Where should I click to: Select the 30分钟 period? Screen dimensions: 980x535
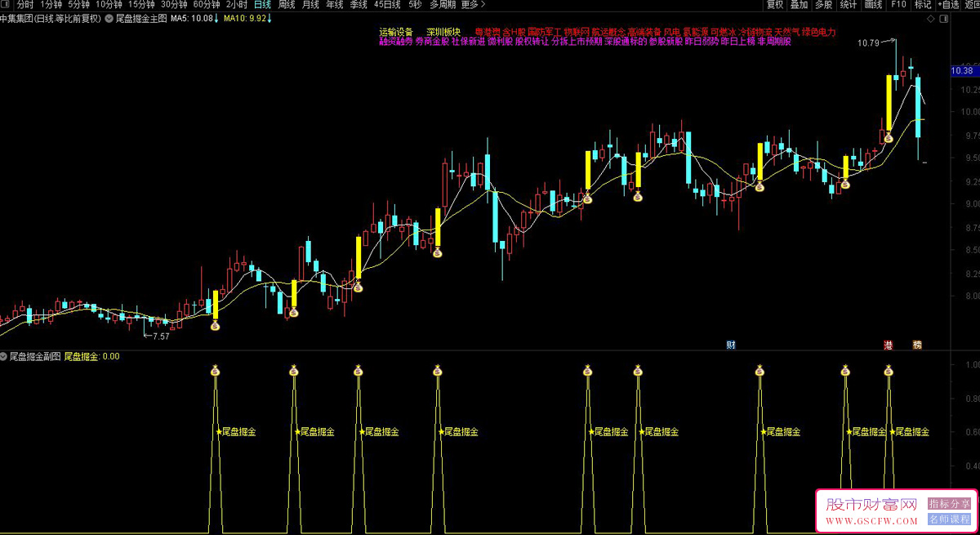(174, 5)
